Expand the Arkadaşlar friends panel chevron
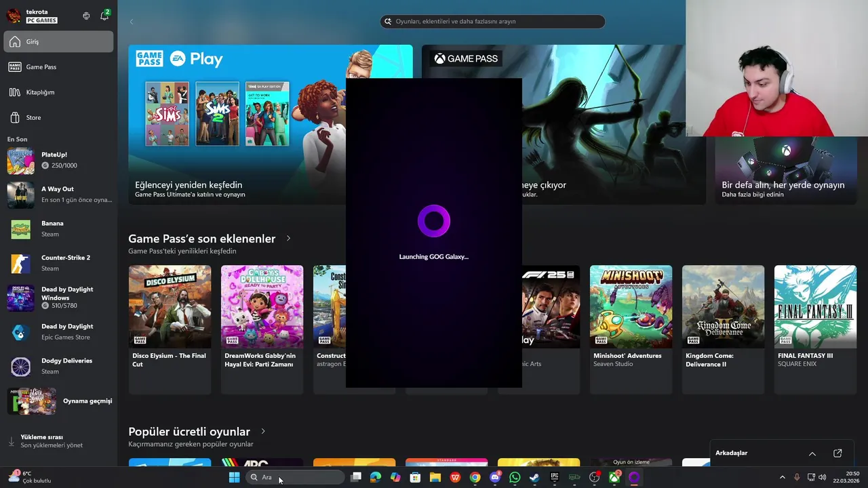Viewport: 868px width, 488px height. click(x=812, y=453)
